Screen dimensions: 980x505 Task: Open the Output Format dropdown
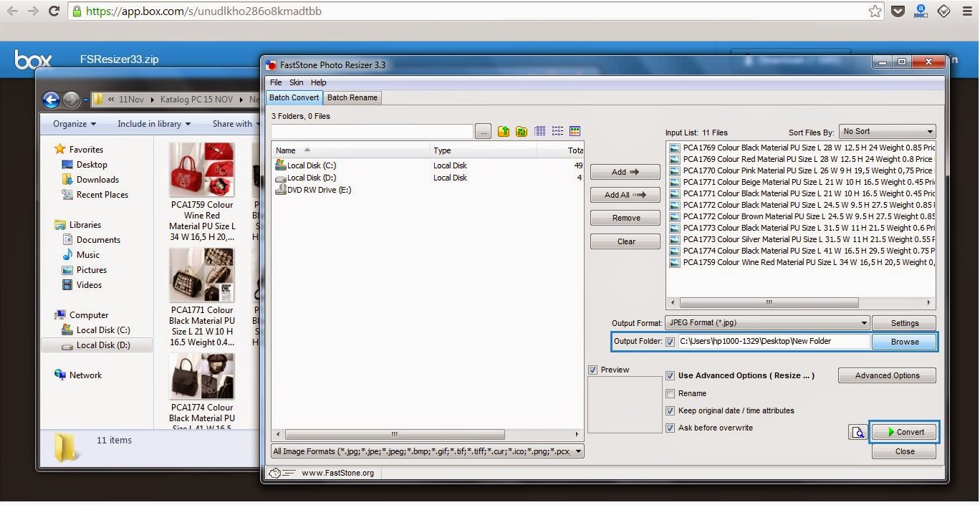click(x=767, y=323)
